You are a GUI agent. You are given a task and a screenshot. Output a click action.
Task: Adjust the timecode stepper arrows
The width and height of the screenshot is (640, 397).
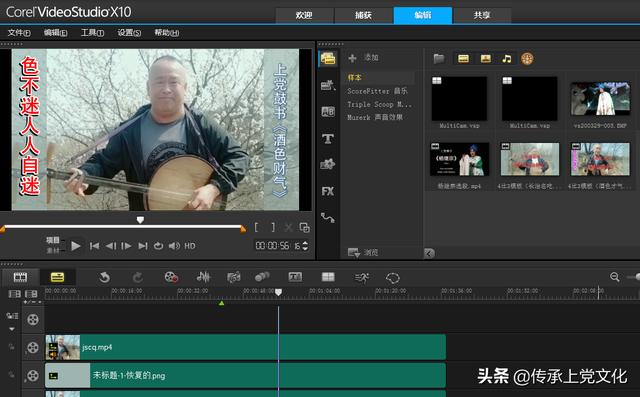305,246
